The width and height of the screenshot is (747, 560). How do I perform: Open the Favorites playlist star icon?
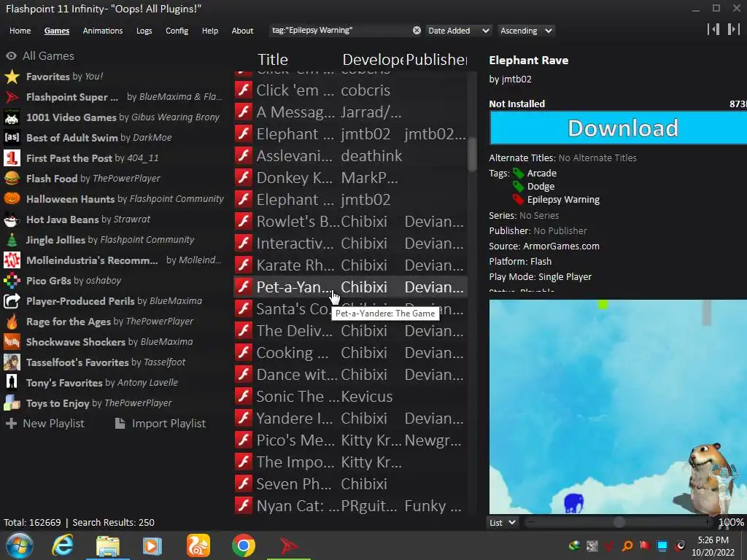(12, 77)
